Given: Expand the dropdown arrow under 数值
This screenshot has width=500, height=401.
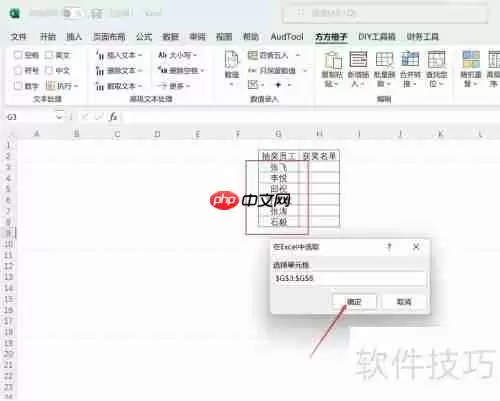Looking at the screenshot, I should 232,84.
